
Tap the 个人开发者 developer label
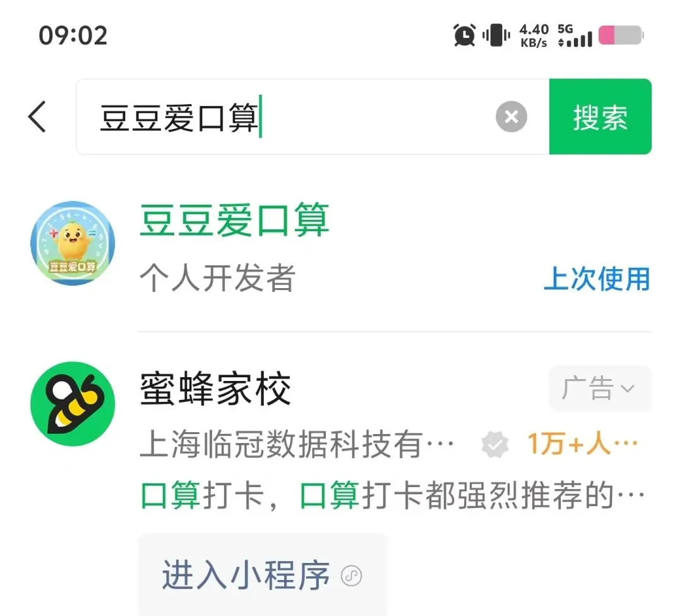(217, 278)
